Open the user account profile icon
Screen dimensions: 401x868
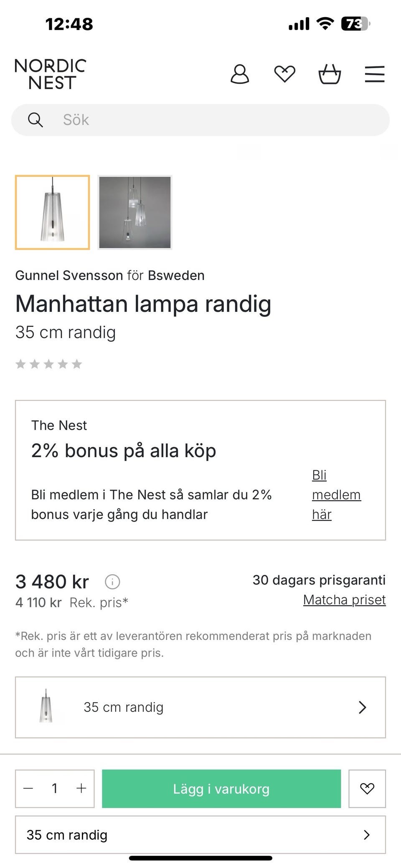click(240, 74)
